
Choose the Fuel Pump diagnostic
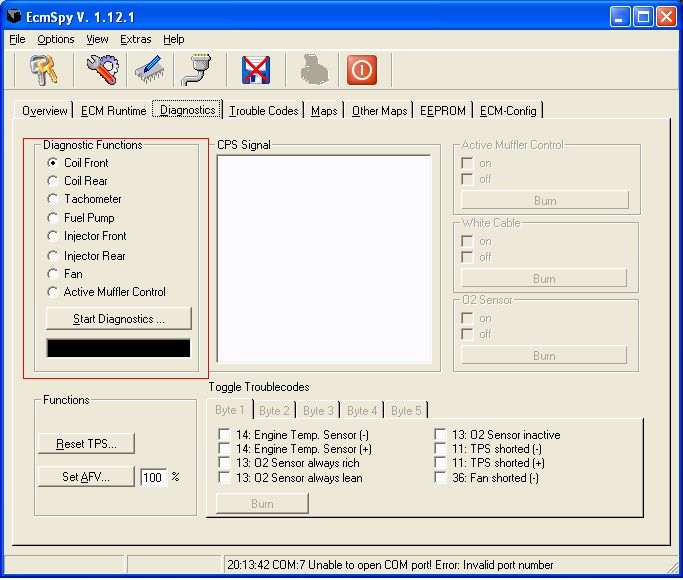point(53,218)
